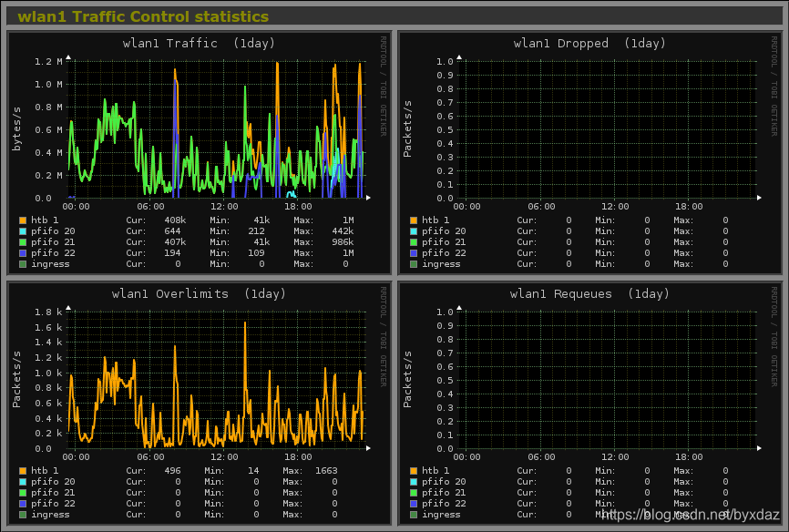Click the cyan pfifo 20 swatch in Requeues legend

point(414,482)
